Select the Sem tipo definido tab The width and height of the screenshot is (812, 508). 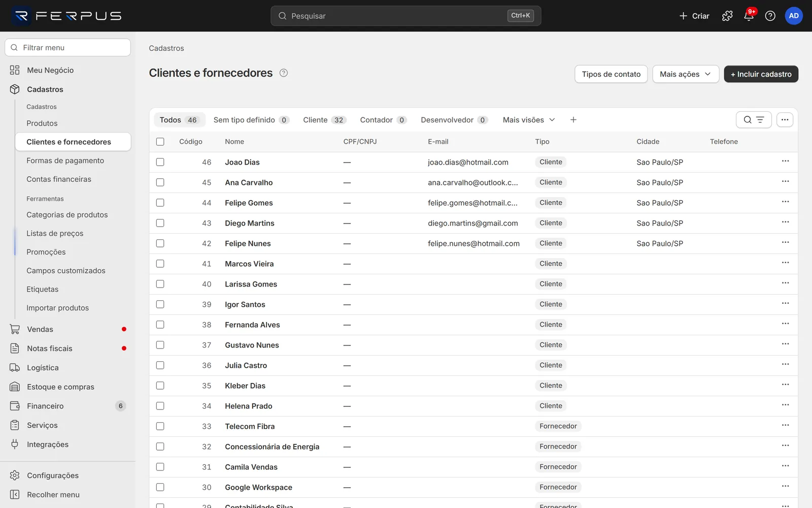click(251, 120)
